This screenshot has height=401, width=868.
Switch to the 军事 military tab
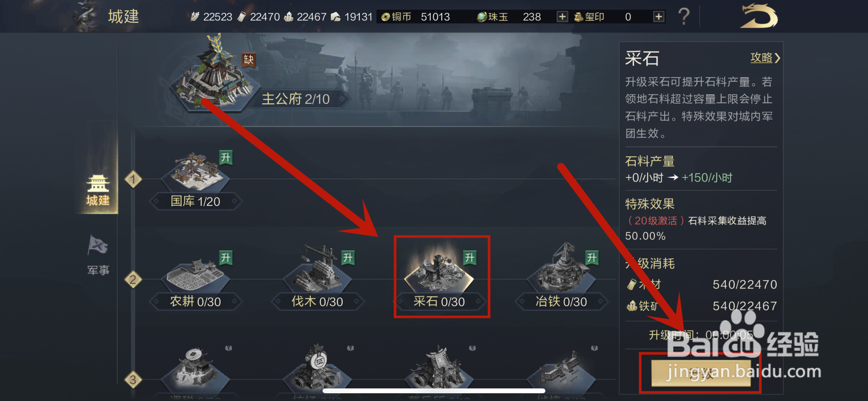pyautogui.click(x=98, y=255)
